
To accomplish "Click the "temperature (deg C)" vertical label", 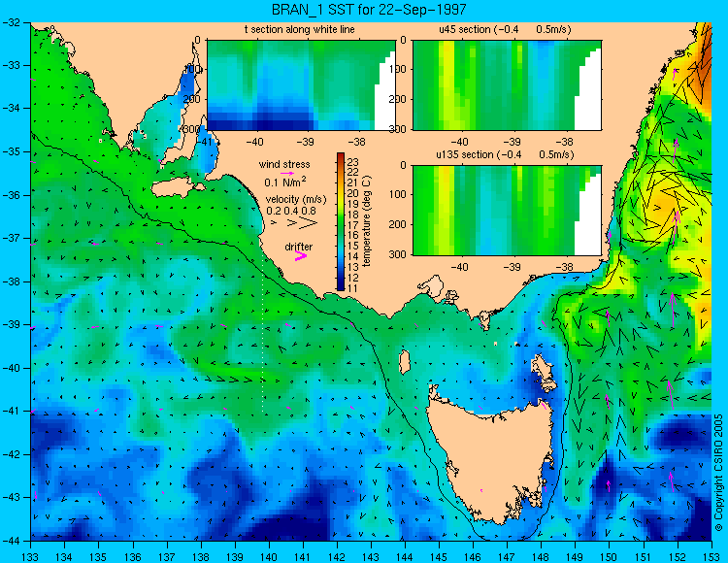I will [x=367, y=221].
